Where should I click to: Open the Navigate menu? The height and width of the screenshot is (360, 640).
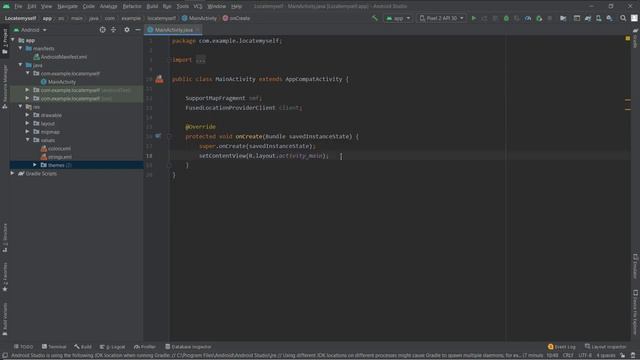67,6
